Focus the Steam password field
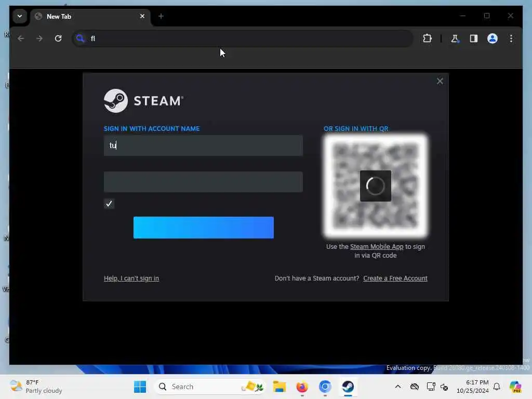This screenshot has height=399, width=532. pos(203,182)
